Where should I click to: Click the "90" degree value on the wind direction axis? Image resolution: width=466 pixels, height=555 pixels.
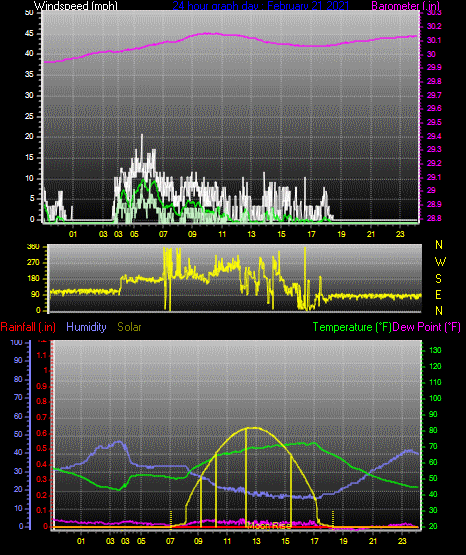pos(35,294)
